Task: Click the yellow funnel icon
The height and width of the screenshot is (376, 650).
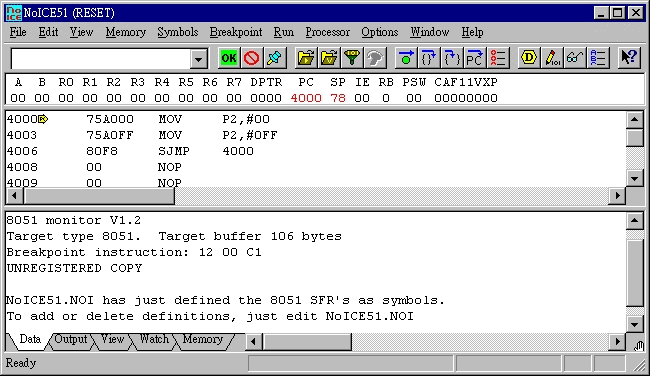Action: coord(352,58)
